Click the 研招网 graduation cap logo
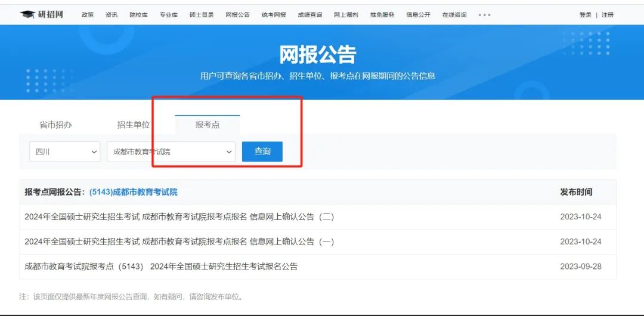The width and height of the screenshot is (644, 316). [x=41, y=14]
